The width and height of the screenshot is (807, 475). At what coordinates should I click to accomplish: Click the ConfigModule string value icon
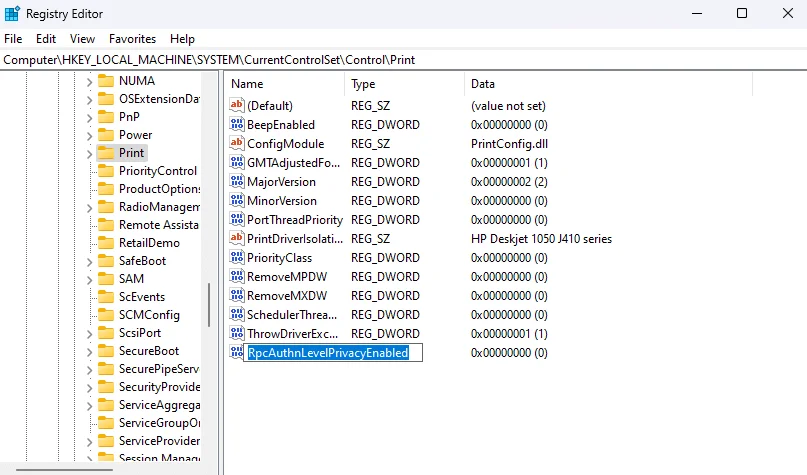[x=237, y=143]
